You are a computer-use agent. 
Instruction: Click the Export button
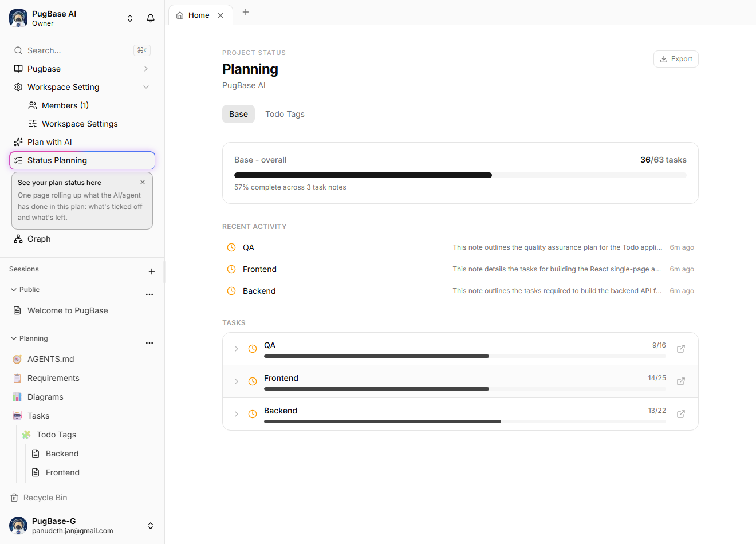pyautogui.click(x=676, y=59)
